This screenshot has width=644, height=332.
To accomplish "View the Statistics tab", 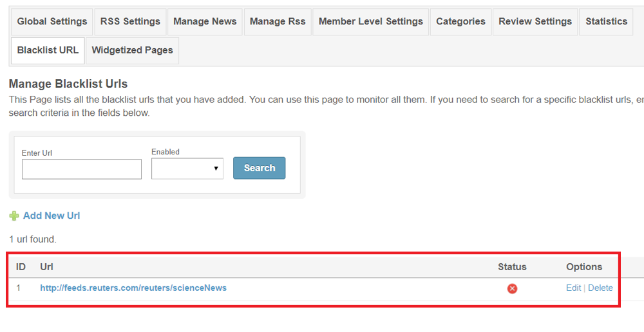I will 606,22.
